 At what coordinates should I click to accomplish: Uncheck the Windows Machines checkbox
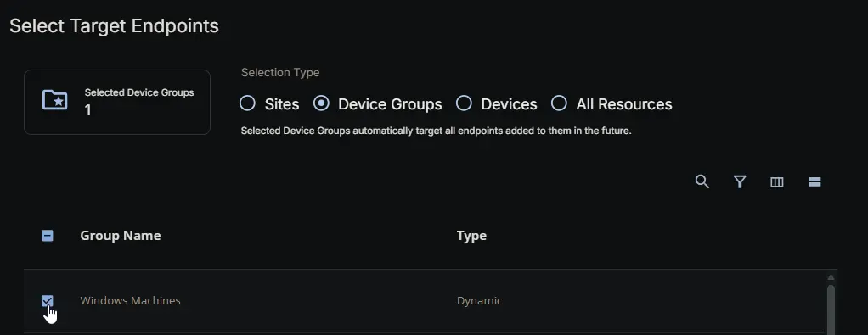coord(48,301)
